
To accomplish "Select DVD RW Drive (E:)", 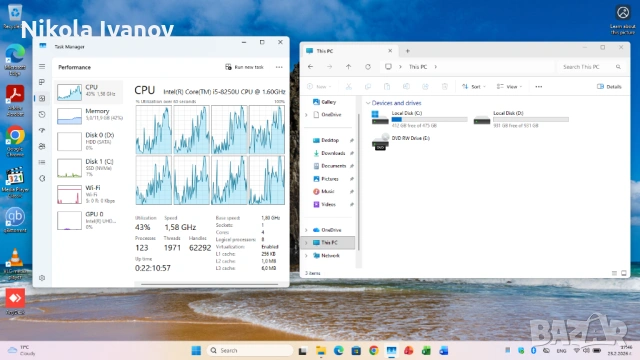I will coord(401,142).
